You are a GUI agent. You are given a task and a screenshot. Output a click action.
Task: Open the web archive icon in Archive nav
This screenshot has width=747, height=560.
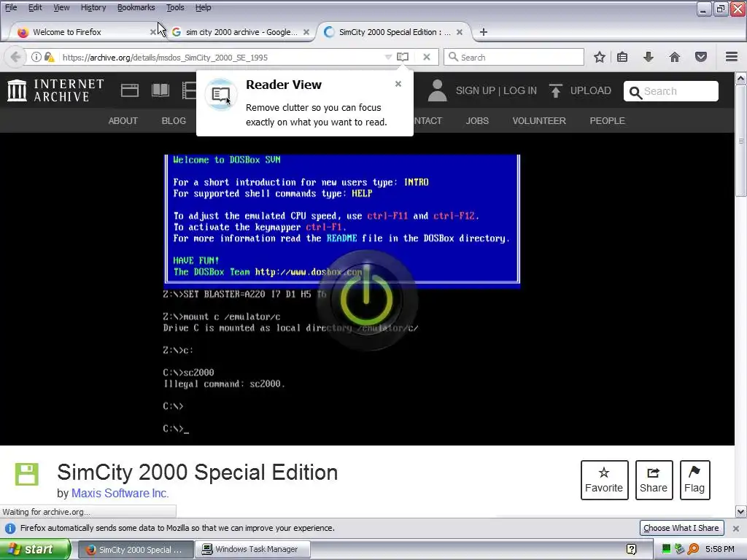click(130, 90)
